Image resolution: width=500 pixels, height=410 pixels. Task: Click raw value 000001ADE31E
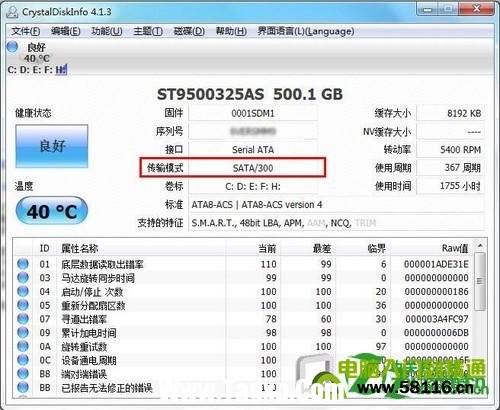click(x=436, y=264)
